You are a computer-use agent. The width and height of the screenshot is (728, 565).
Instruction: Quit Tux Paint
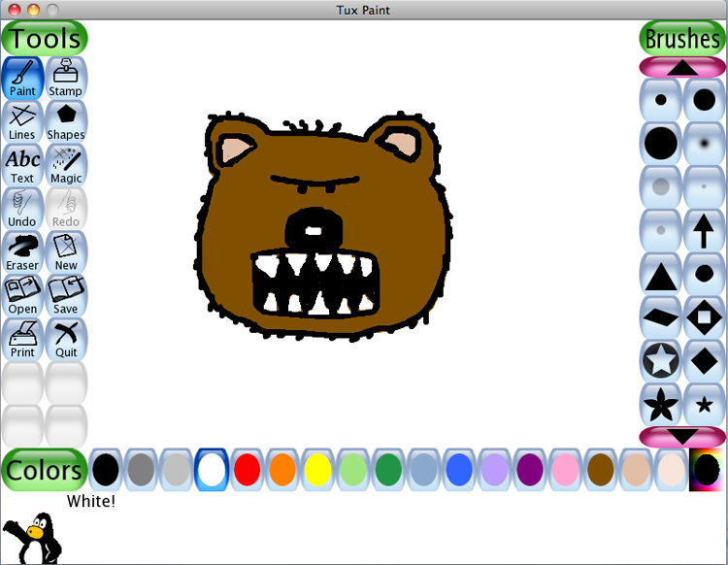66,340
